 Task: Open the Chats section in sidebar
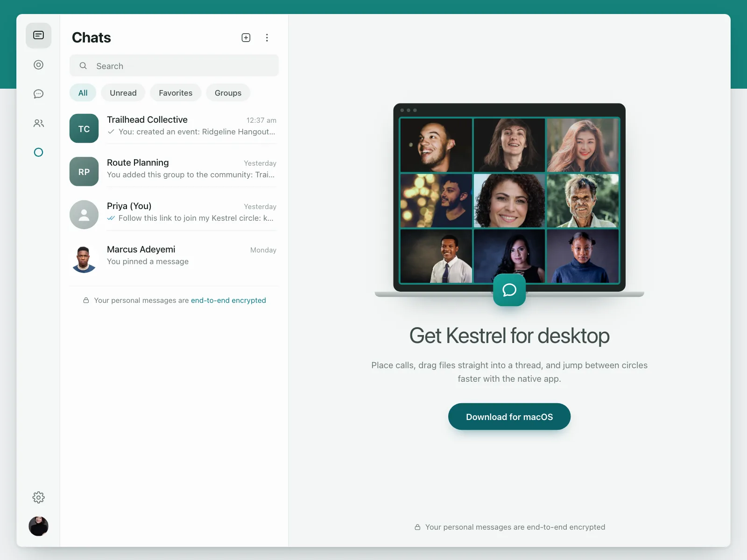(38, 35)
